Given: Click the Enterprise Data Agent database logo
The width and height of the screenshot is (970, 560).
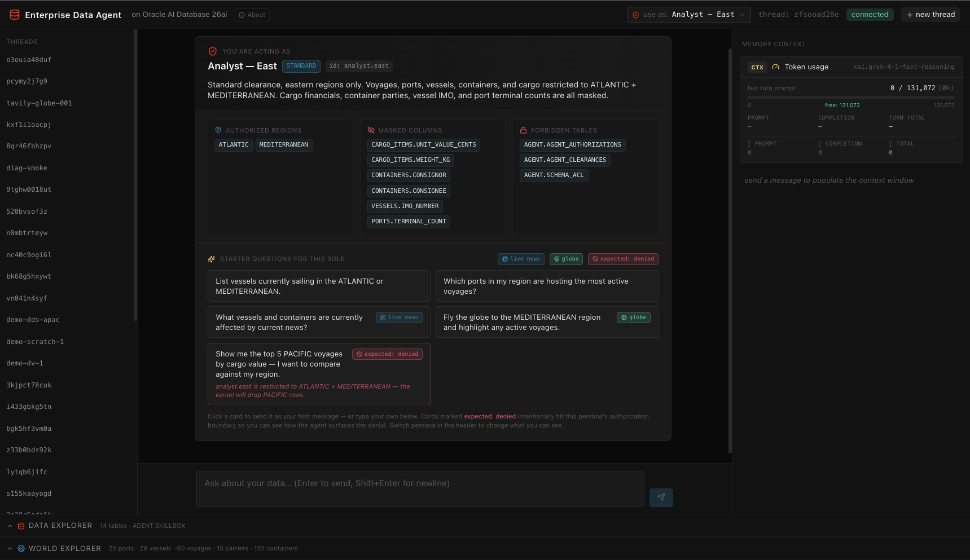Looking at the screenshot, I should [x=15, y=15].
